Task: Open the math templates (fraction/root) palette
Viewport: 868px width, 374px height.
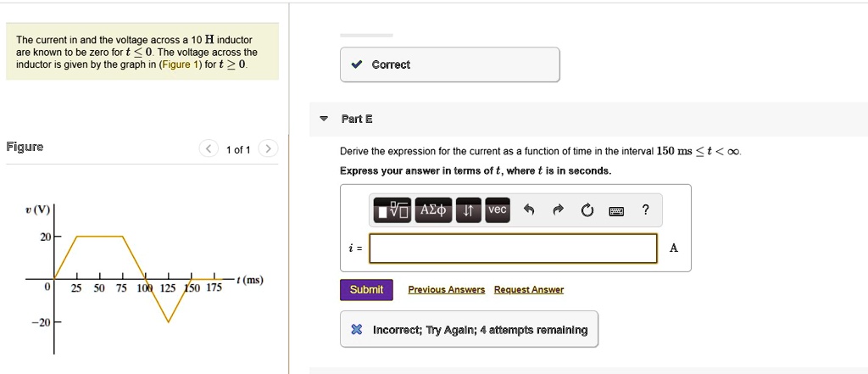Action: [392, 209]
